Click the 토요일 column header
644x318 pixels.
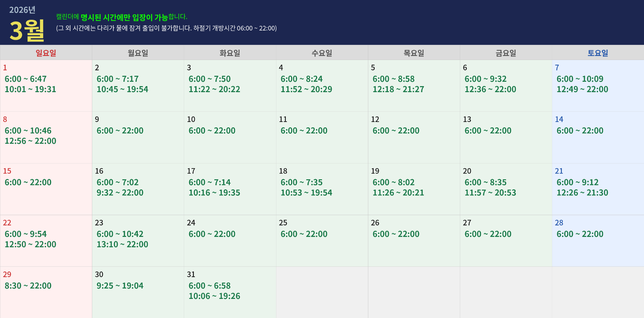(598, 53)
